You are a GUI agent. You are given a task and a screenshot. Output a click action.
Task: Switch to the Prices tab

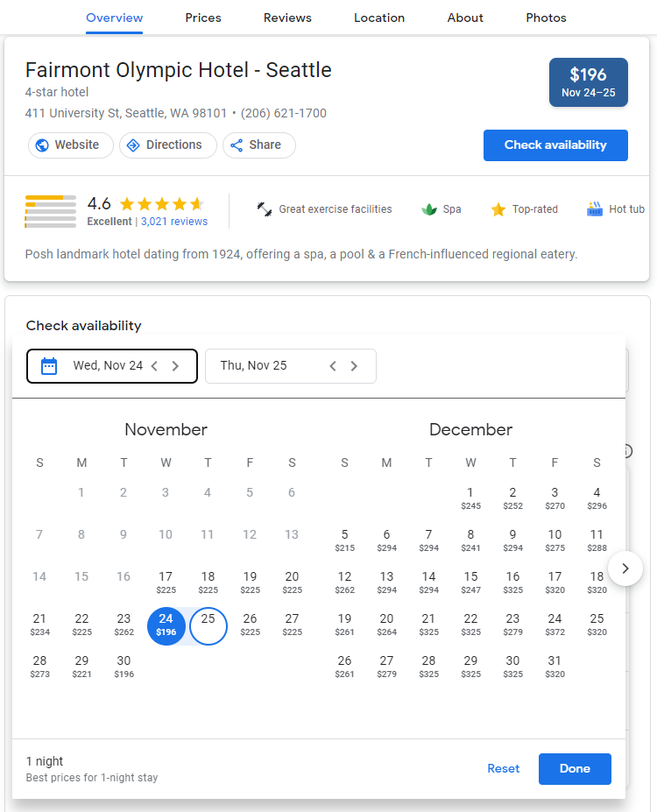(x=203, y=18)
